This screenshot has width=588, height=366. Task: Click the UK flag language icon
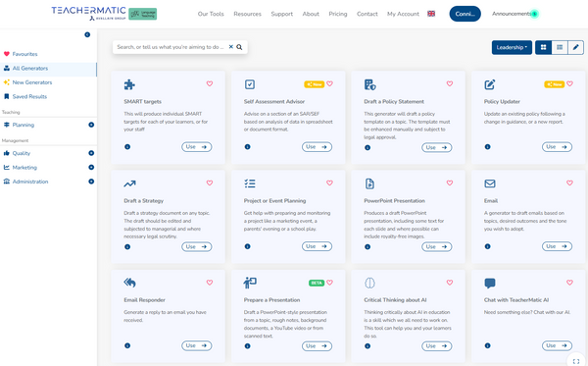(431, 14)
